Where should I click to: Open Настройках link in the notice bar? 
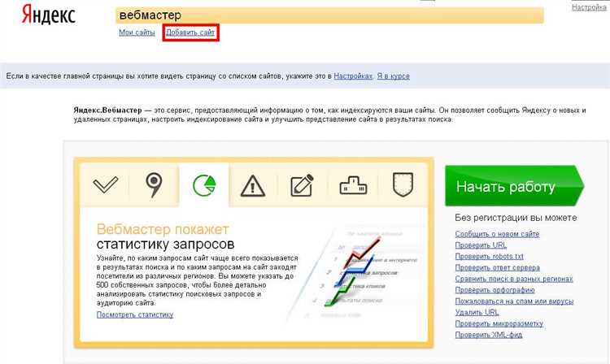(353, 76)
